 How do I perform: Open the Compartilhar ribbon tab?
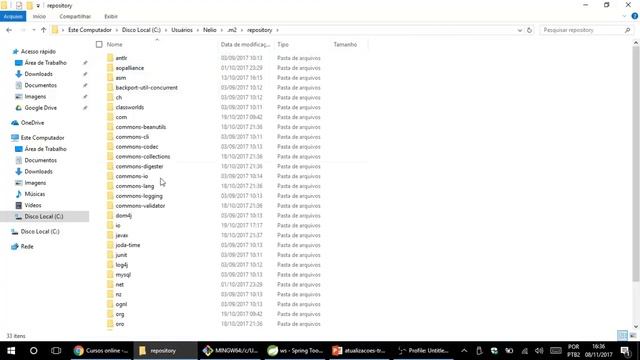point(75,16)
